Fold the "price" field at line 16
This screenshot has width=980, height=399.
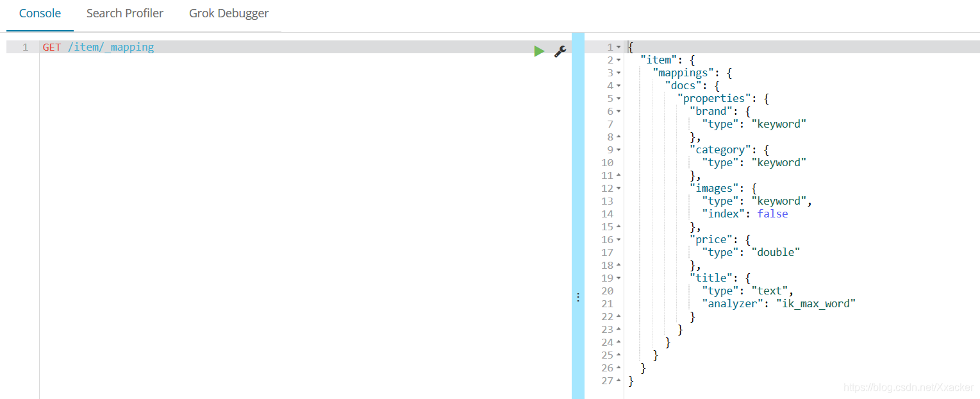coord(619,240)
